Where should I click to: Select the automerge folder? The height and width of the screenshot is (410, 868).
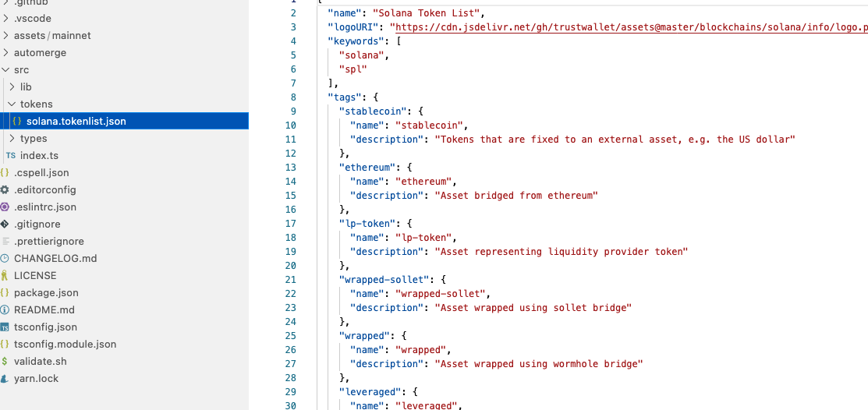40,52
